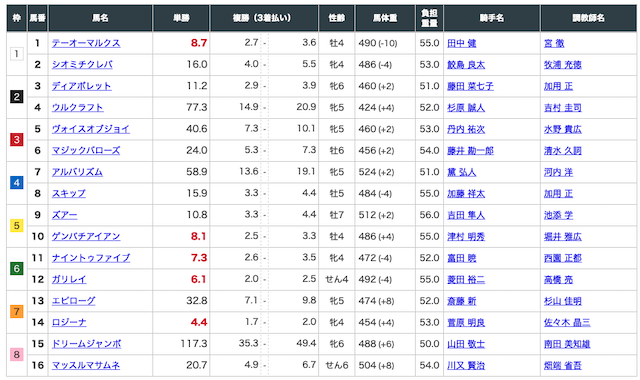Viewport: 640px width, 380px height.
Task: Open jockey 丹内 祐次 profile
Action: [466, 129]
